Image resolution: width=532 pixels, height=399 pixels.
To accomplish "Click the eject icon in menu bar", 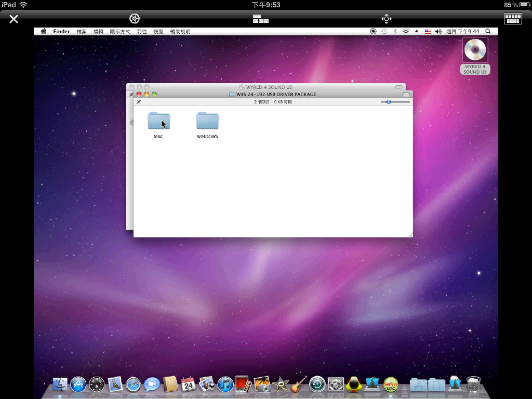I will 417,31.
